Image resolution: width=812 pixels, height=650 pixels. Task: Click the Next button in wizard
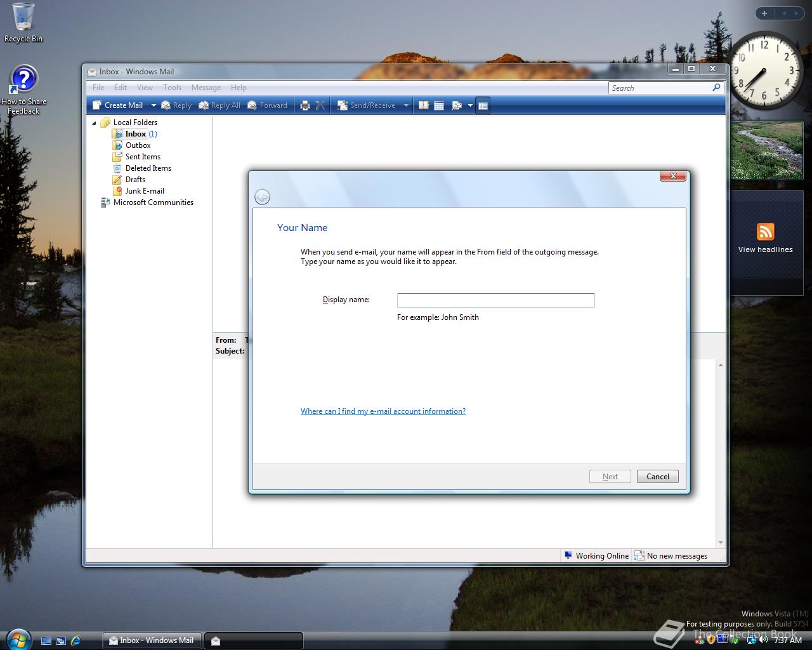point(610,477)
